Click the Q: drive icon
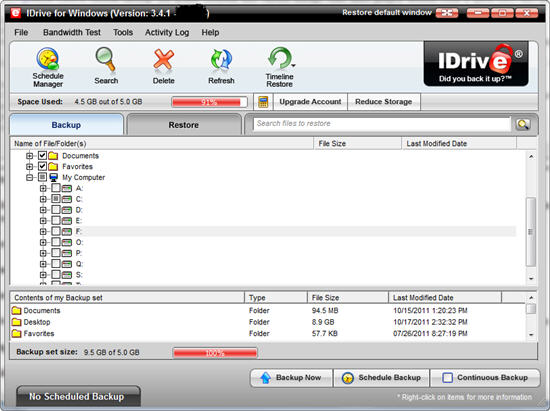This screenshot has width=550, height=411. tap(67, 264)
